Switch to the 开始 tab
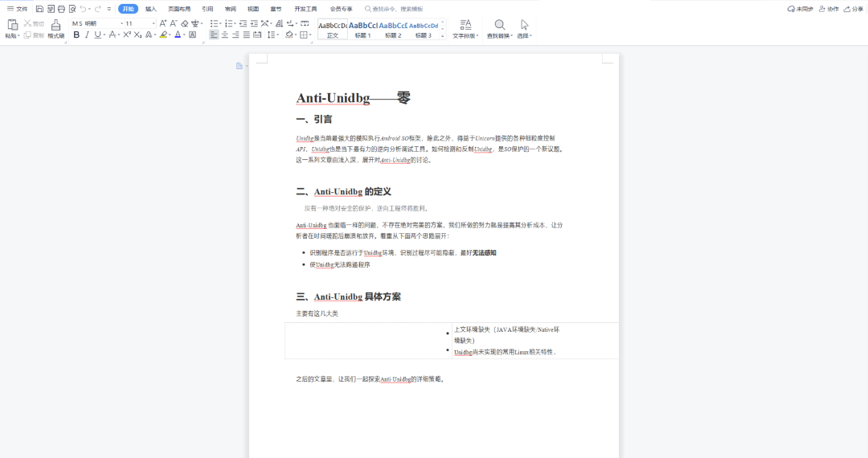 (x=128, y=9)
